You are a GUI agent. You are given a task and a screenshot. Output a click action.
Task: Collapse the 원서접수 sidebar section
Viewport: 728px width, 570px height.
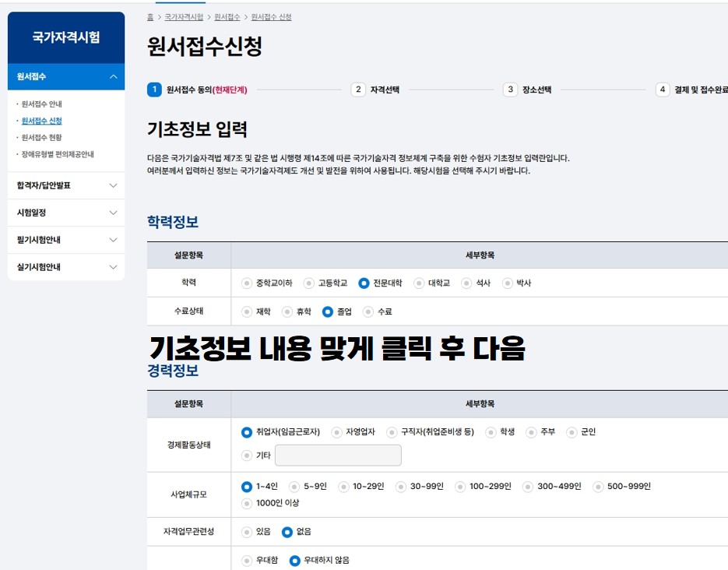(113, 76)
